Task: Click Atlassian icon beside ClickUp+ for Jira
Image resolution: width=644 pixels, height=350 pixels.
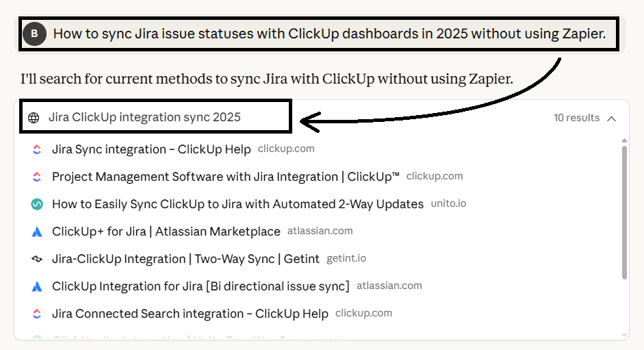Action: [x=37, y=232]
